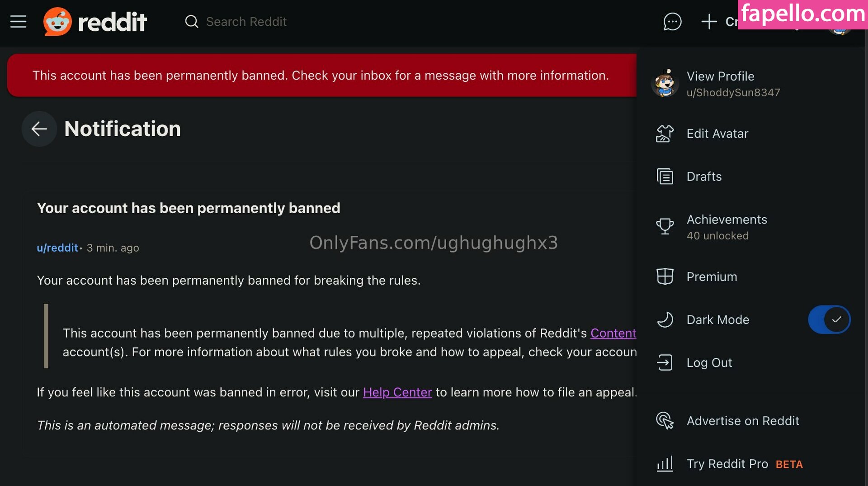Select View Profile in the user menu
The width and height of the screenshot is (868, 486).
[x=720, y=76]
